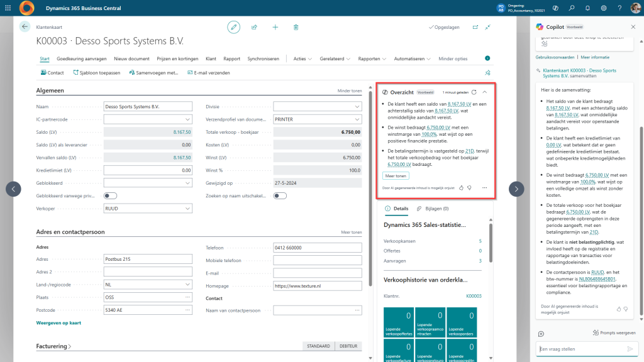Switch to the Bijlagen (0) tab

tap(433, 209)
